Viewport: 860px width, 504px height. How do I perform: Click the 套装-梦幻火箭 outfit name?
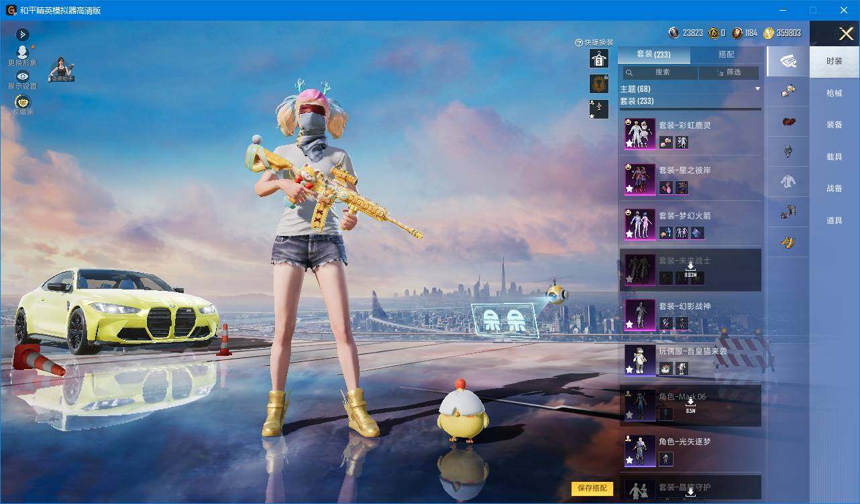click(684, 216)
